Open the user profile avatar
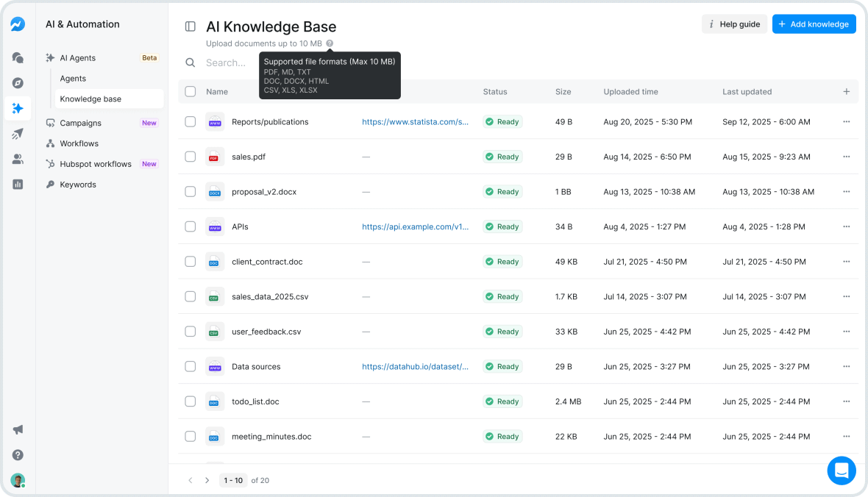This screenshot has width=868, height=497. pyautogui.click(x=18, y=480)
